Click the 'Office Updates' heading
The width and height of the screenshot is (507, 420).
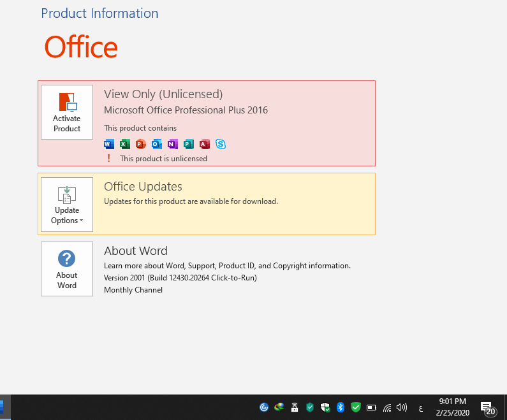click(143, 186)
